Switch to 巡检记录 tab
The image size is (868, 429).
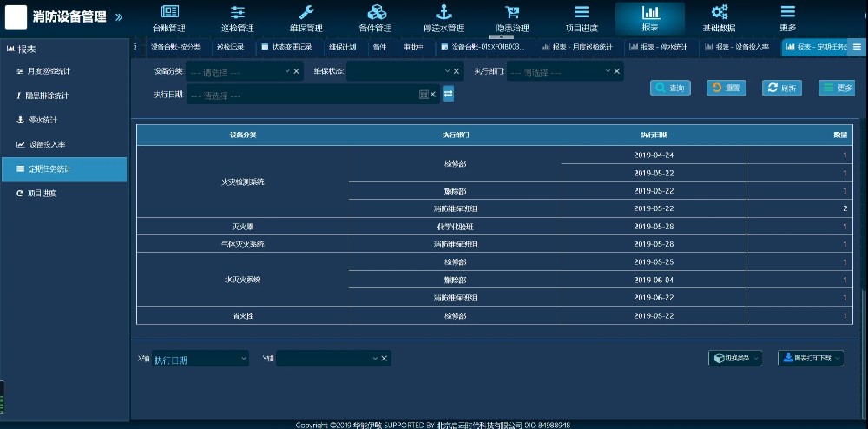point(230,47)
